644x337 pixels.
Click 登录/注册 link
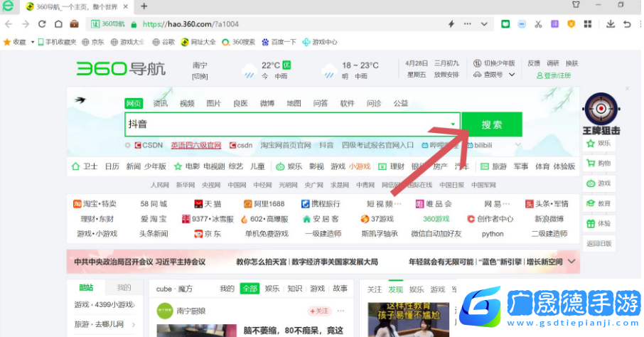point(554,75)
